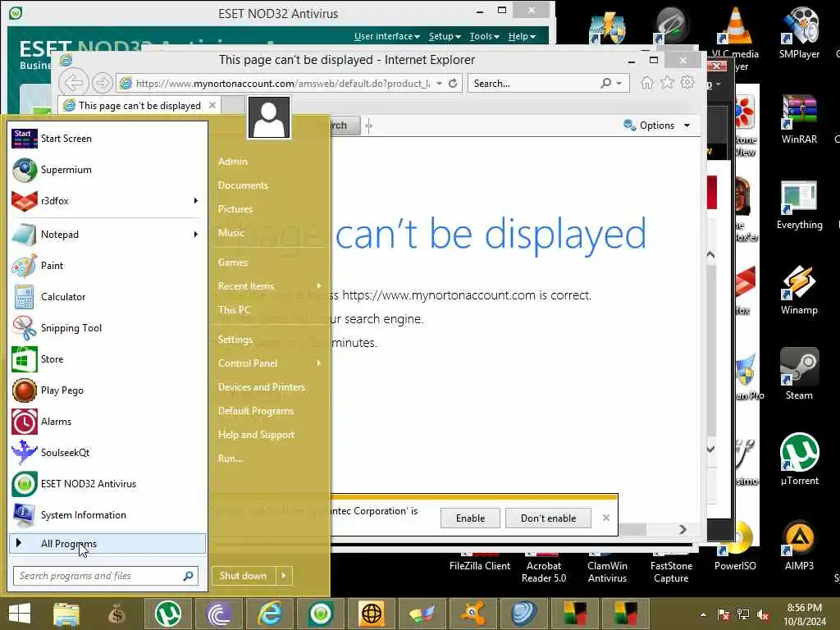Click the Internet Explorer taskbar icon

(x=271, y=614)
